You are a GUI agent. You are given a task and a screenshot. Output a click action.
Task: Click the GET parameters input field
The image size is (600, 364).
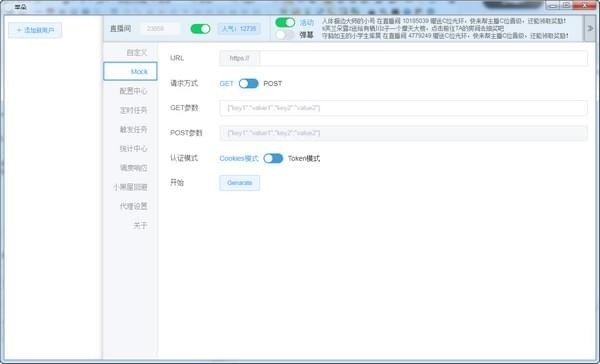(x=403, y=108)
